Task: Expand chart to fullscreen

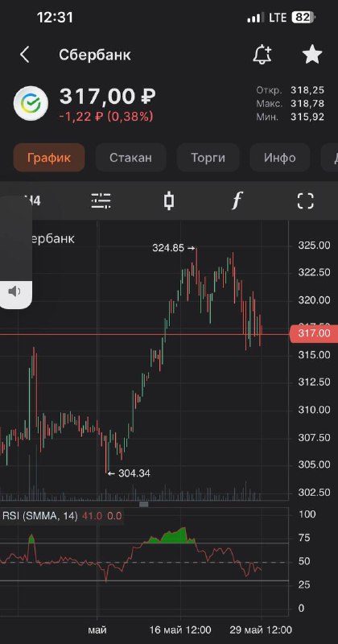Action: coord(305,201)
